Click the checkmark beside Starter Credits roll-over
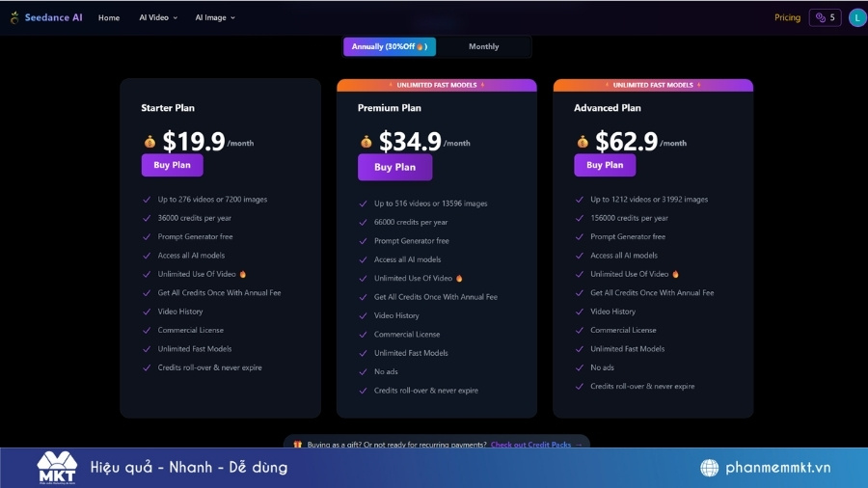This screenshot has width=868, height=488. (147, 367)
